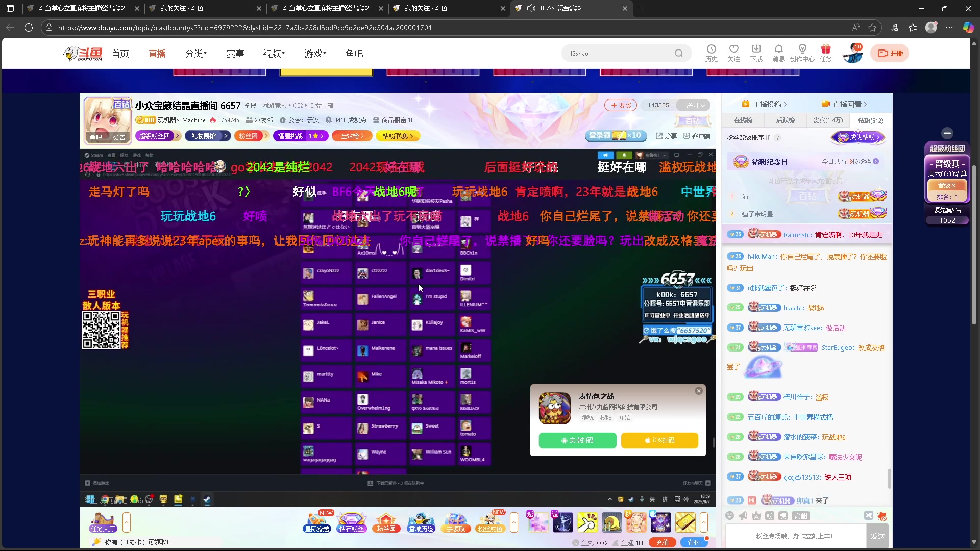Viewport: 980px width, 551px height.
Task: Click 成为钻粉 button
Action: tap(858, 137)
